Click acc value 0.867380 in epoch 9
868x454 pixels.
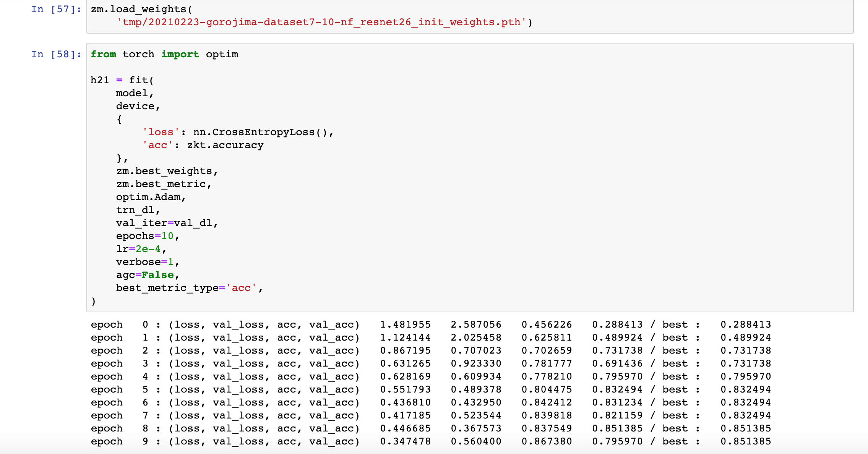click(x=547, y=441)
